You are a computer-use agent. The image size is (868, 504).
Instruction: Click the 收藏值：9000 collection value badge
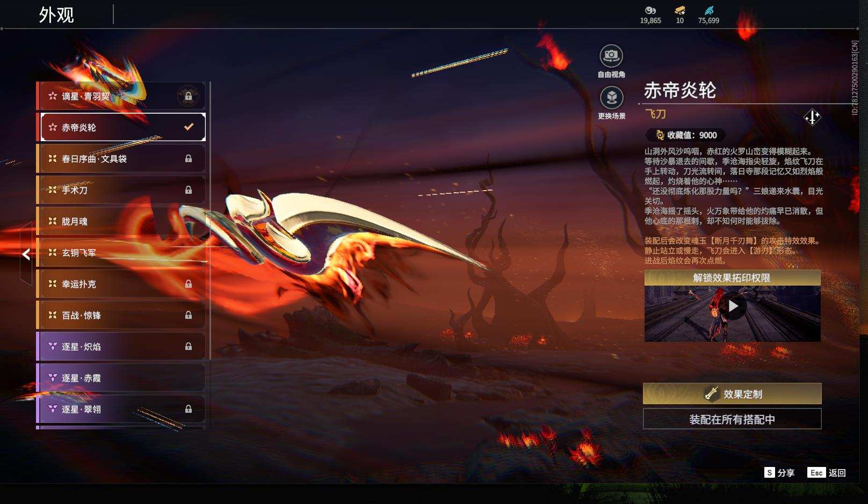[686, 135]
